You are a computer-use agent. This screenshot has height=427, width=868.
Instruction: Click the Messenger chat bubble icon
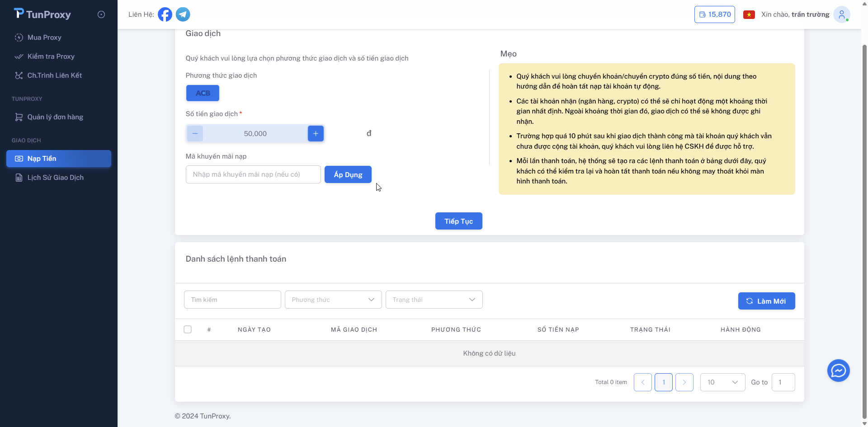click(x=838, y=371)
